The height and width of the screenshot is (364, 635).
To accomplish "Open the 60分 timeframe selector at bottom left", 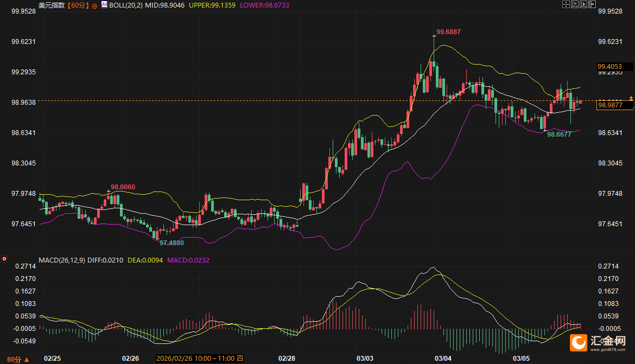I will coord(18,359).
